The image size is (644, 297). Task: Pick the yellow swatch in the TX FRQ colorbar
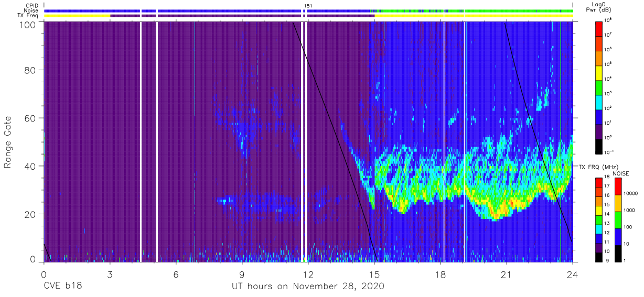(599, 210)
